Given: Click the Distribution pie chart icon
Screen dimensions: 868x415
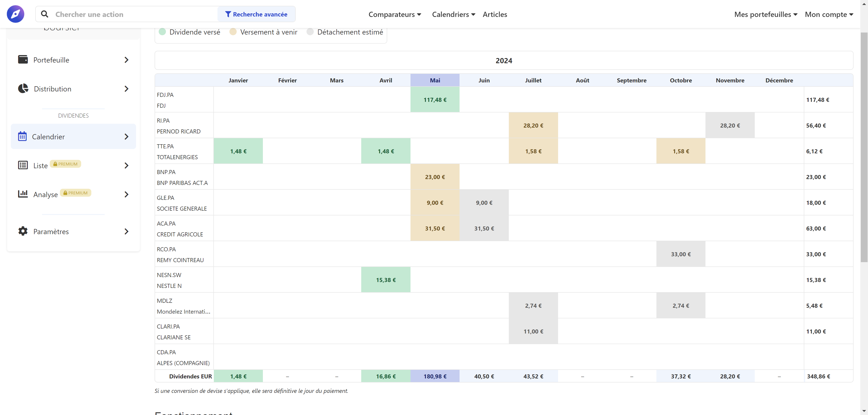Looking at the screenshot, I should (23, 89).
